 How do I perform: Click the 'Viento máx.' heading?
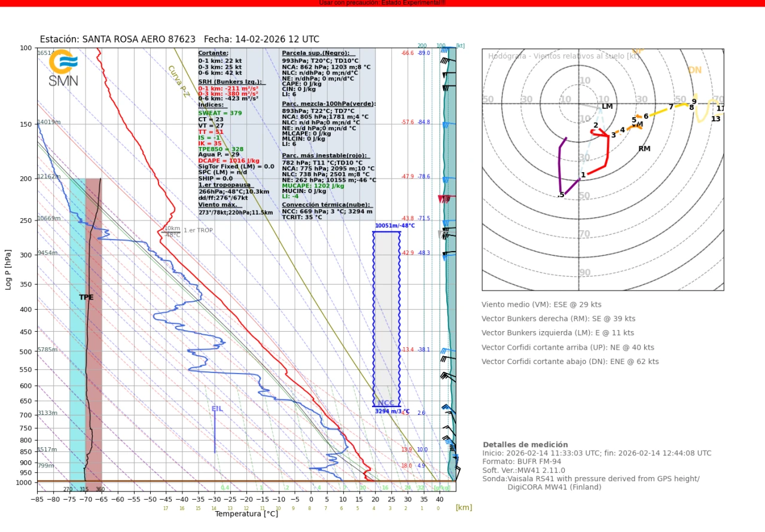click(219, 204)
